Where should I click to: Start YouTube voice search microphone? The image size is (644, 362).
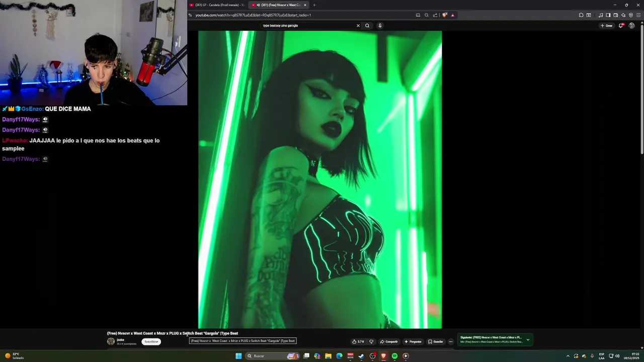[380, 26]
